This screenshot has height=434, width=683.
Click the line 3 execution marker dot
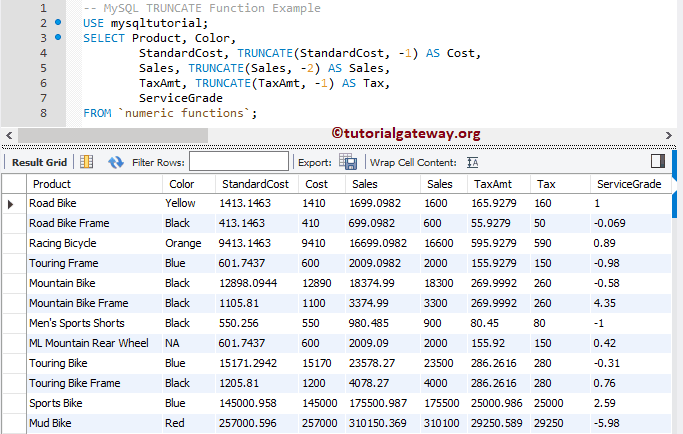58,37
